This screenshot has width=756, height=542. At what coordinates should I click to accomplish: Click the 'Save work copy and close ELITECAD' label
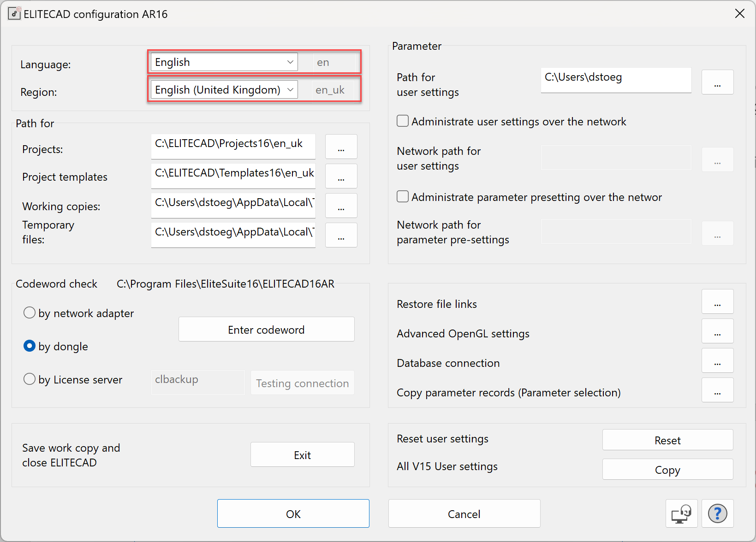71,455
